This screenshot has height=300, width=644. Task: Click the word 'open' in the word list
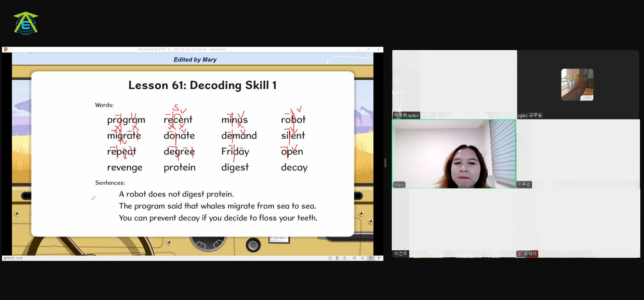[x=292, y=152]
